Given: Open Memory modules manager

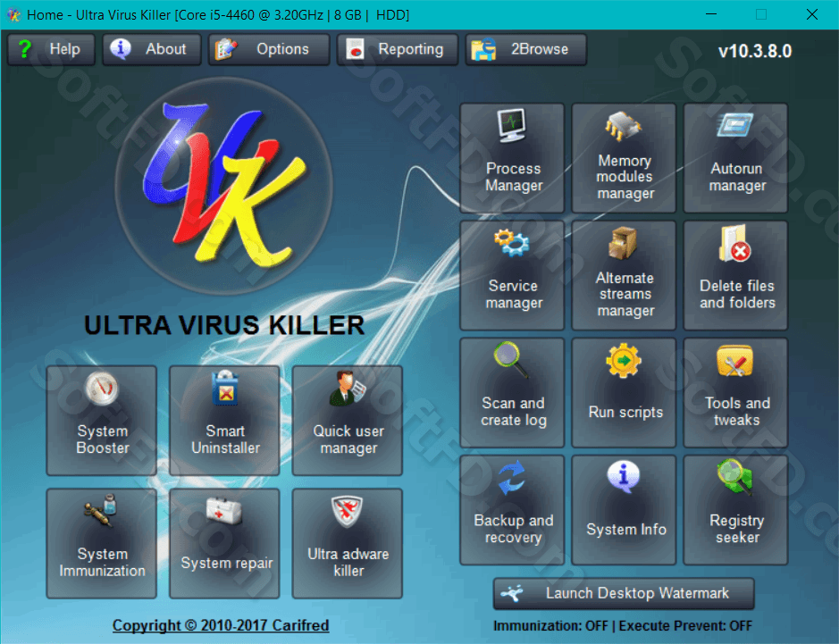Looking at the screenshot, I should click(x=624, y=158).
